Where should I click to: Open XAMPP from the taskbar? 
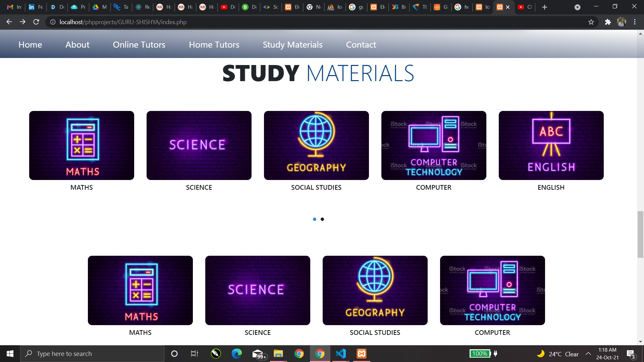click(x=362, y=354)
